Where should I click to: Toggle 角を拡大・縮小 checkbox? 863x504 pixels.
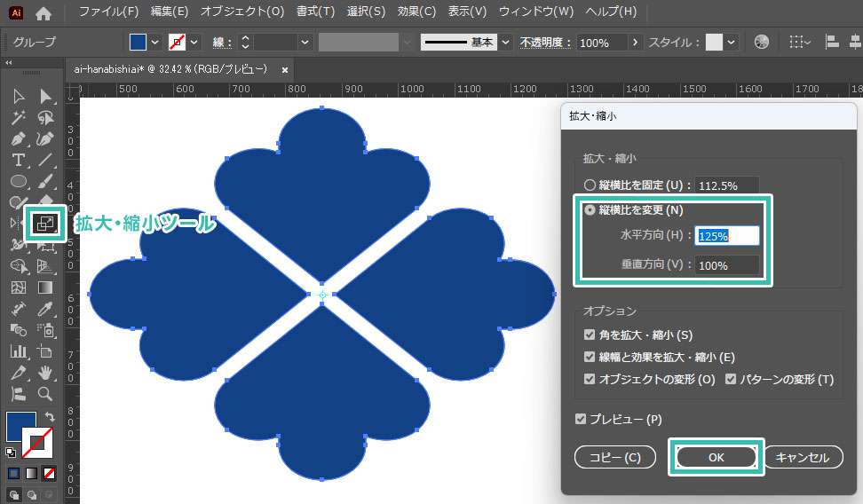tap(590, 335)
